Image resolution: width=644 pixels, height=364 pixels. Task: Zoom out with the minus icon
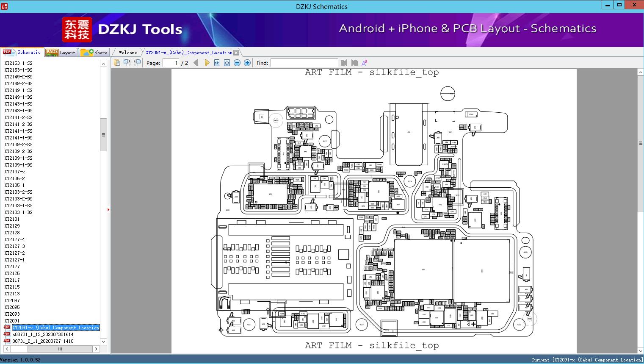237,63
